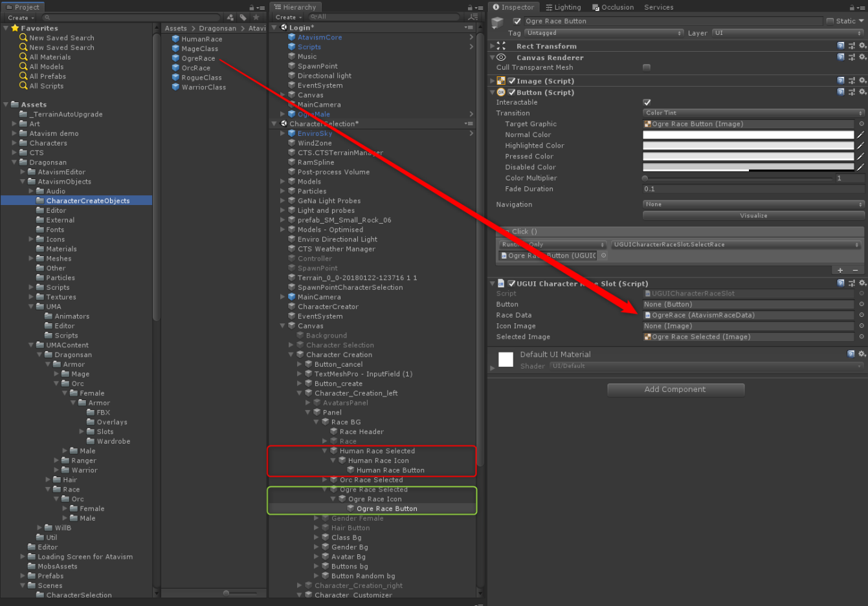Open help reference for the Button (Script) component
868x606 pixels.
pos(841,92)
